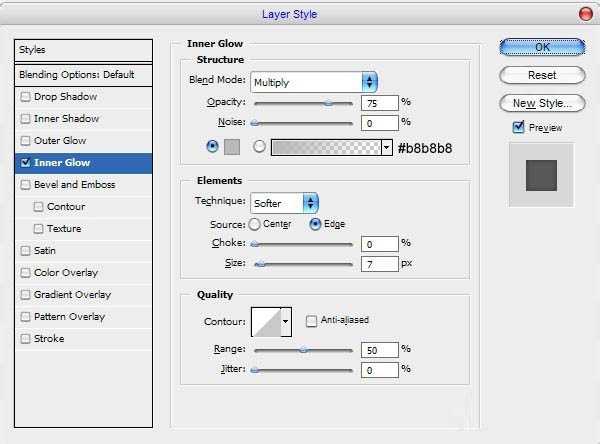Screen dimensions: 600x444
Task: Click the New Style... button
Action: pyautogui.click(x=541, y=103)
